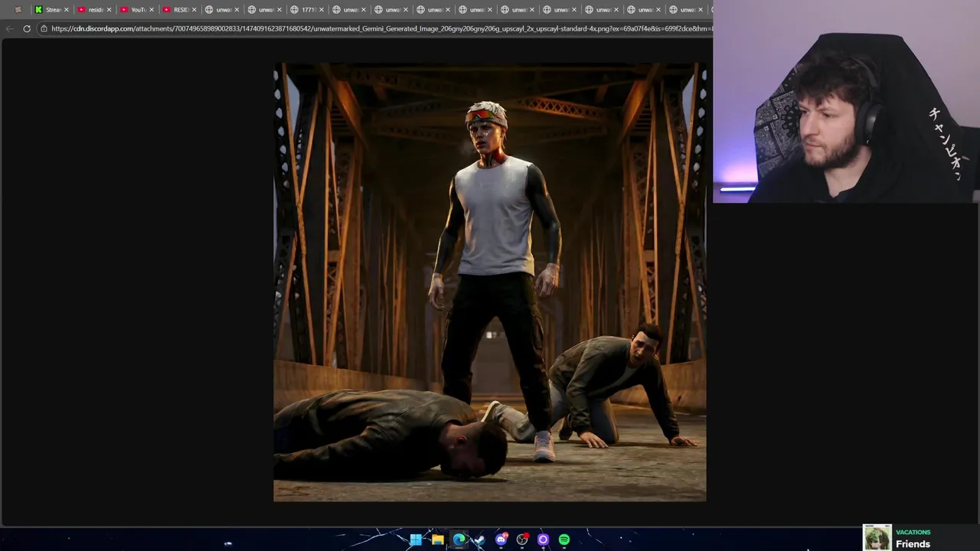Switch to the 'RESID' YouTube tab
Viewport: 980px width, 551px height.
(180, 10)
